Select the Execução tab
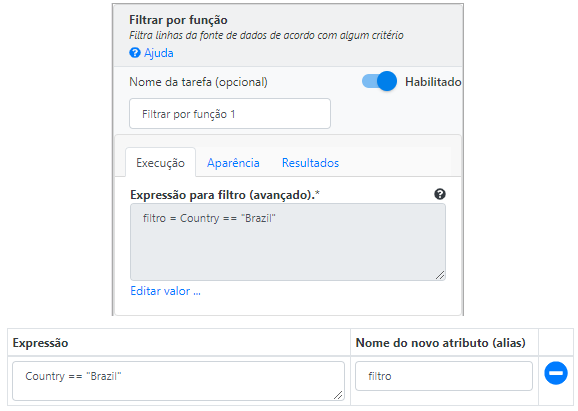This screenshot has width=578, height=411. pos(160,163)
